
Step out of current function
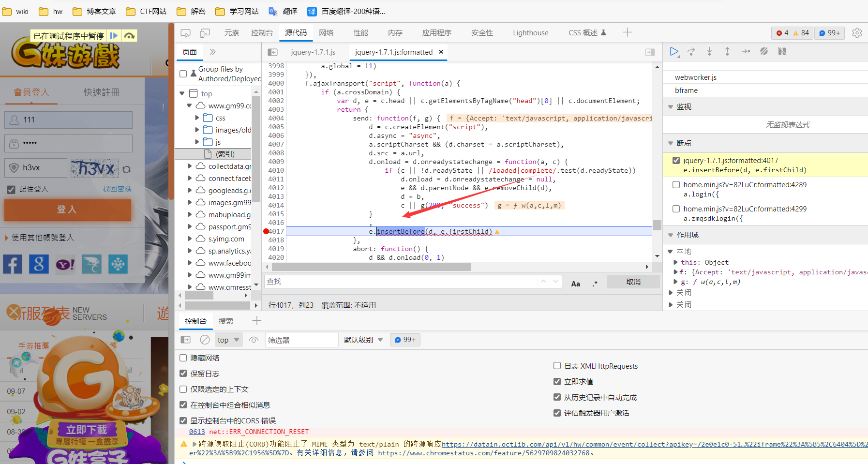click(727, 51)
